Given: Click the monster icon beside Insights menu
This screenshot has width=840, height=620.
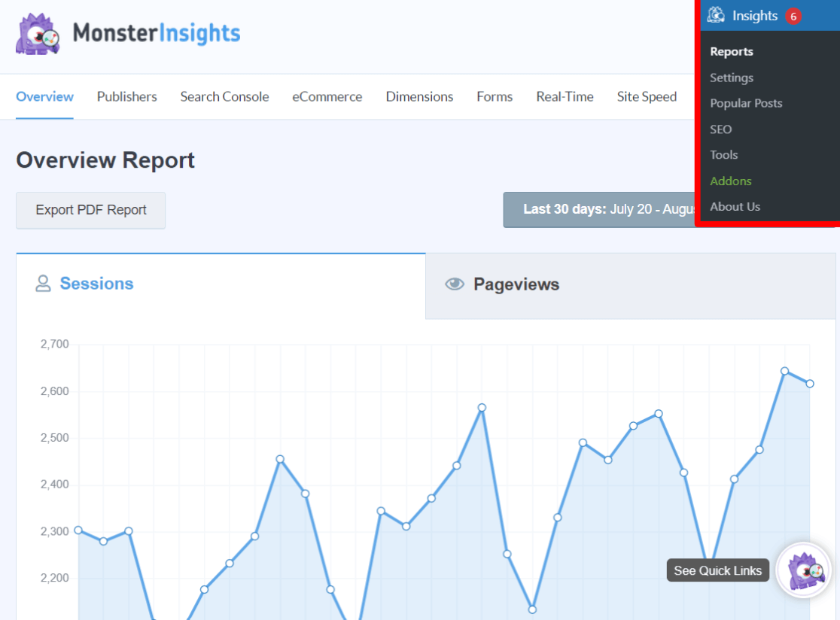Looking at the screenshot, I should (x=715, y=15).
